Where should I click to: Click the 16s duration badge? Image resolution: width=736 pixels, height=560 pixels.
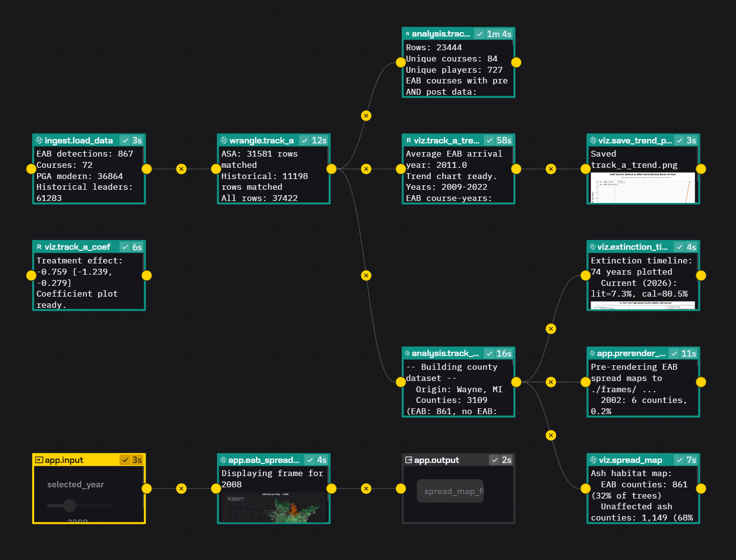(x=504, y=354)
